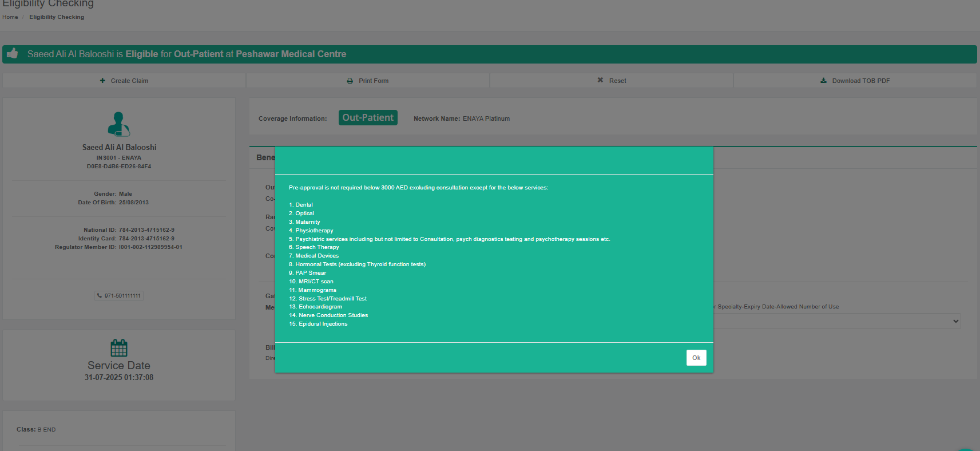
Task: Click the phone icon beside 971-501111111
Action: click(x=100, y=296)
